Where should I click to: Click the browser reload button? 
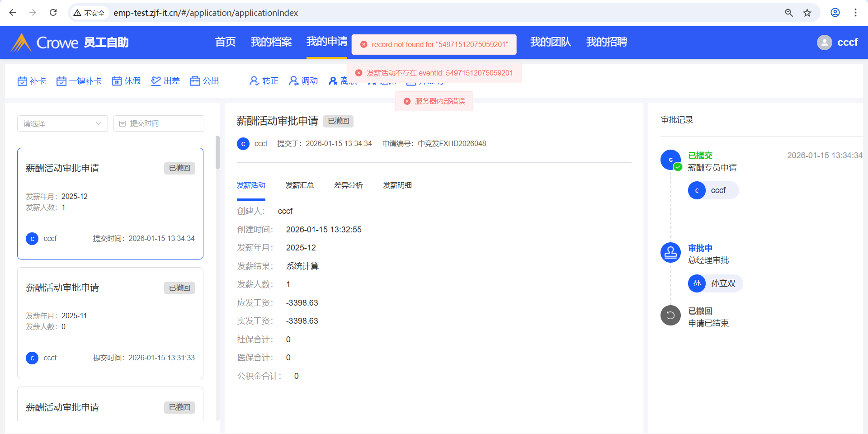pyautogui.click(x=53, y=13)
